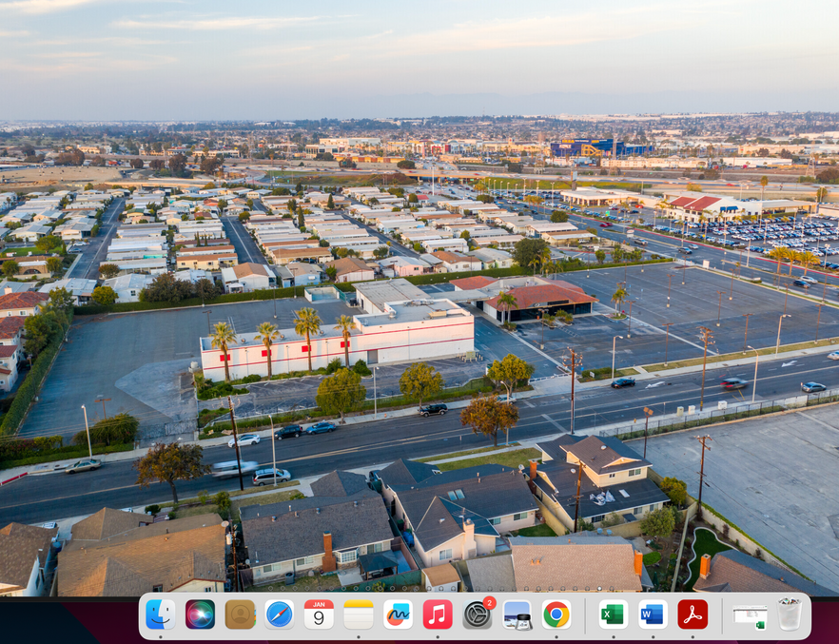Open the Preview app
839x644 pixels.
(517, 615)
